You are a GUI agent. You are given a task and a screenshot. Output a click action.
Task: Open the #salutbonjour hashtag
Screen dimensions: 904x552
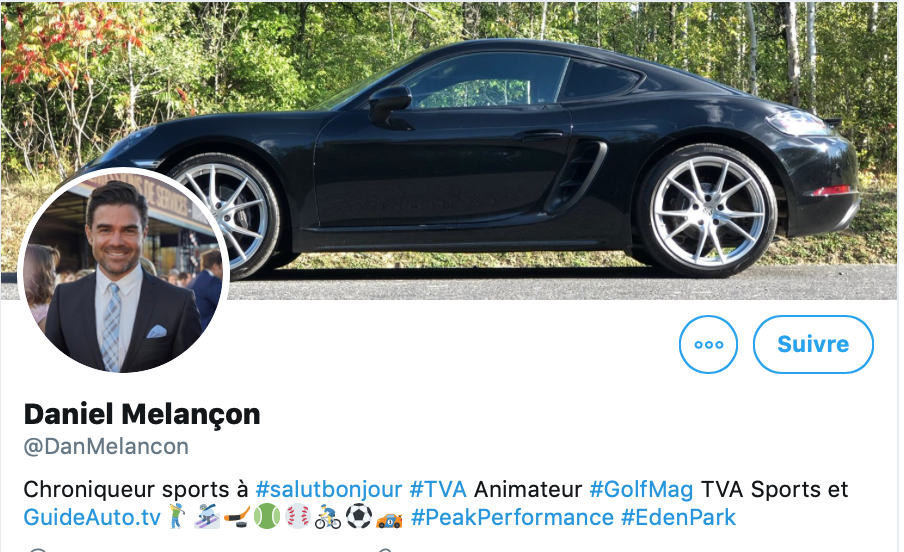(x=328, y=490)
